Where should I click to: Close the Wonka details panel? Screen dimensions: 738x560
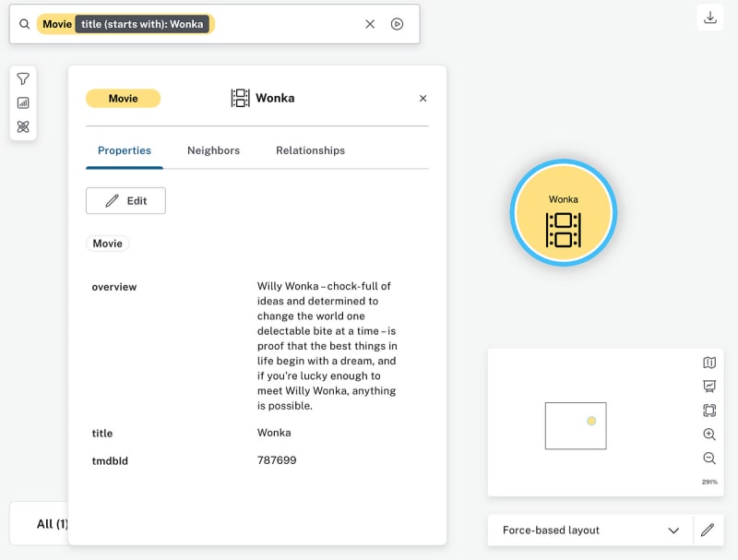423,99
